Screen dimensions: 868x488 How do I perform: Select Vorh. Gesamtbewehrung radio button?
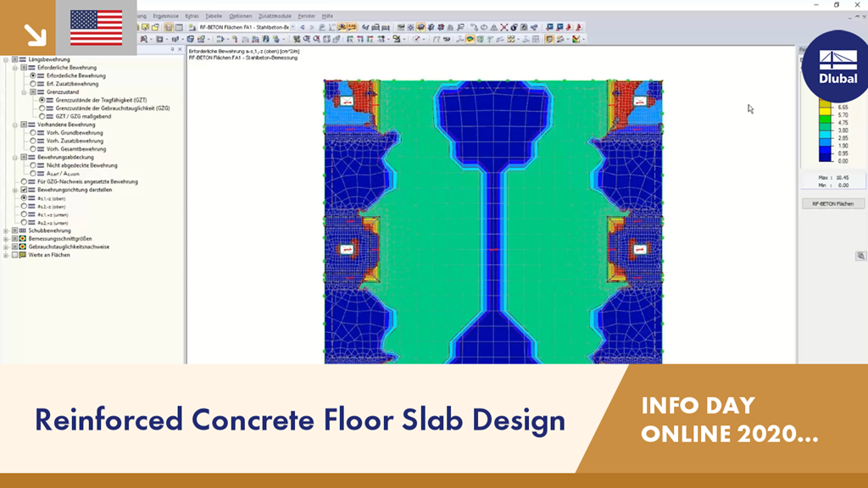pyautogui.click(x=33, y=149)
